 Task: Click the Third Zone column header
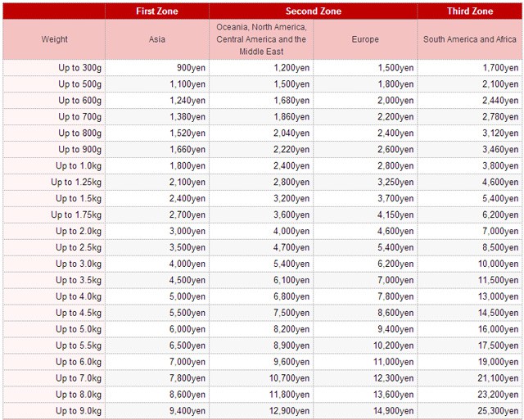(469, 11)
